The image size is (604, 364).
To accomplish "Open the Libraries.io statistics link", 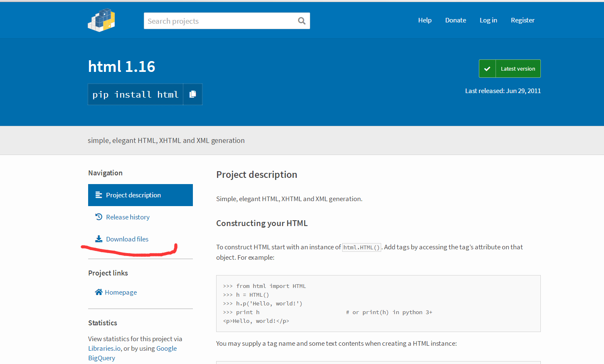I will tap(104, 348).
